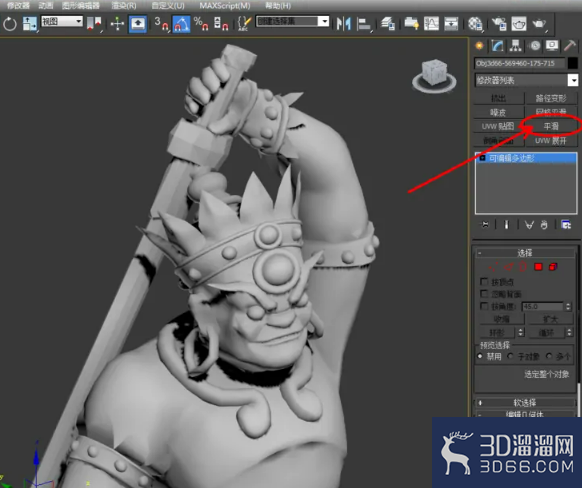Expand the 软选择 rollout
The height and width of the screenshot is (488, 582).
pos(525,403)
